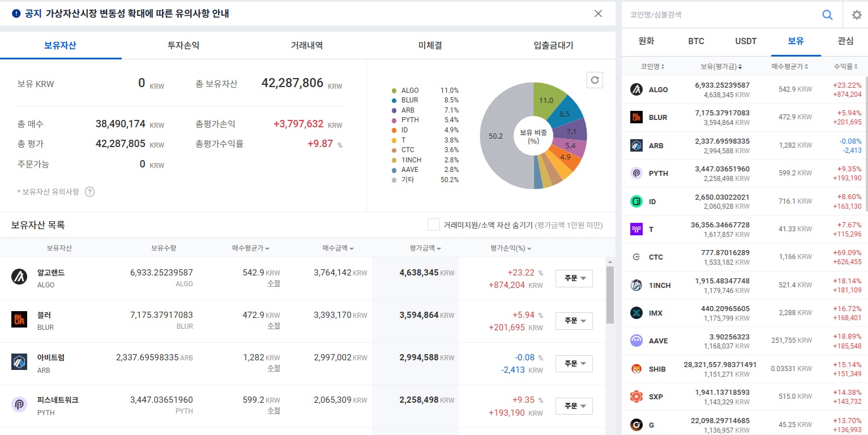
Task: Click the AAVE logo in the sidebar
Action: pyautogui.click(x=636, y=341)
